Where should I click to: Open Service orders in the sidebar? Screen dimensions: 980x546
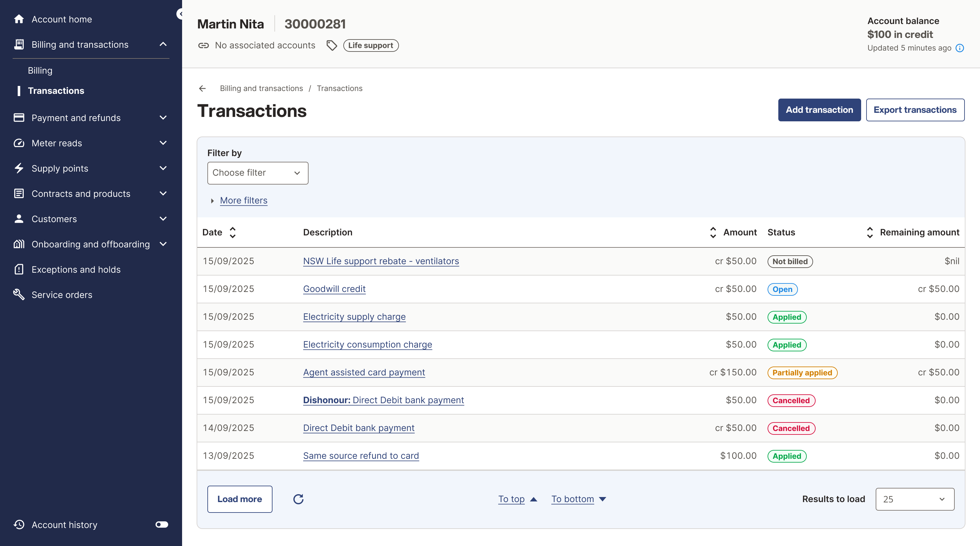point(62,295)
